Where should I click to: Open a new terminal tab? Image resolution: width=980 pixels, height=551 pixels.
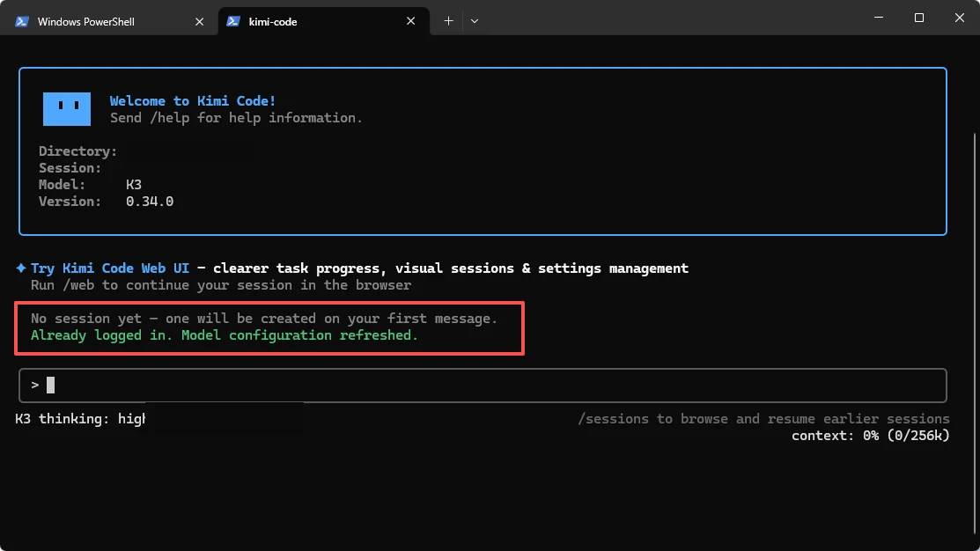(448, 21)
